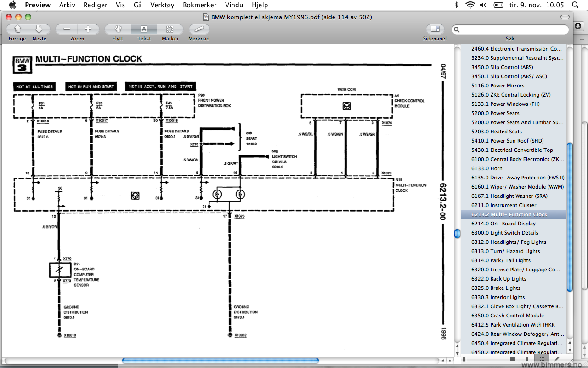
Task: Go to previous page with Forrige
Action: pos(17,29)
